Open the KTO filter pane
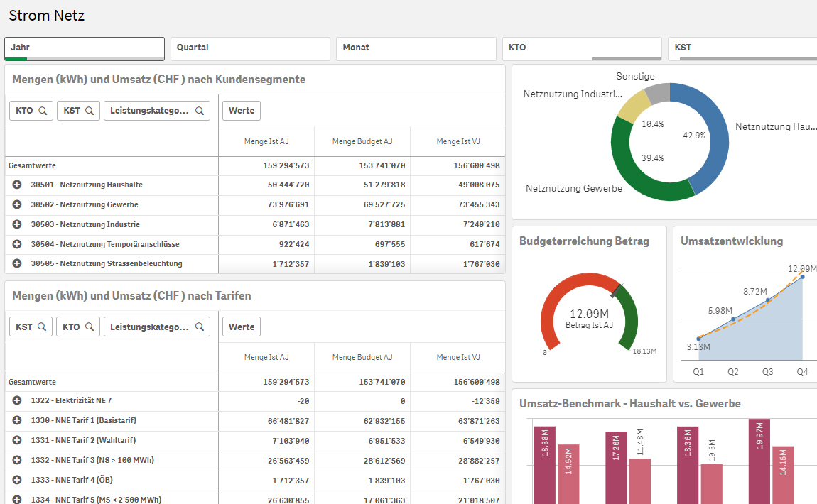The width and height of the screenshot is (817, 504). click(x=582, y=48)
